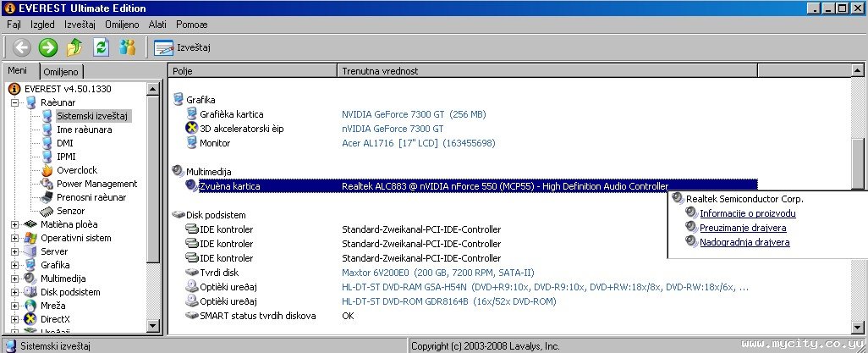Select the SMART status OK value
The height and width of the screenshot is (353, 868).
pyautogui.click(x=348, y=316)
